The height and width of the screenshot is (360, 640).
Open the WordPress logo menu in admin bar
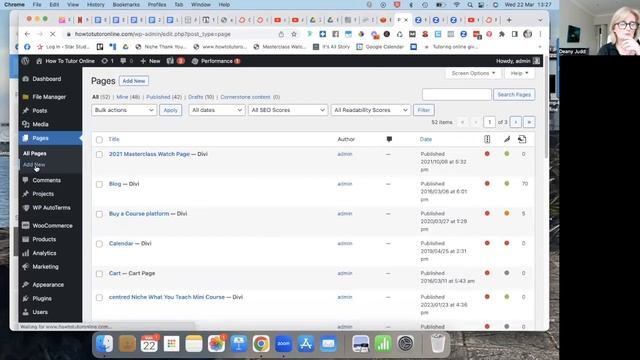coord(25,61)
